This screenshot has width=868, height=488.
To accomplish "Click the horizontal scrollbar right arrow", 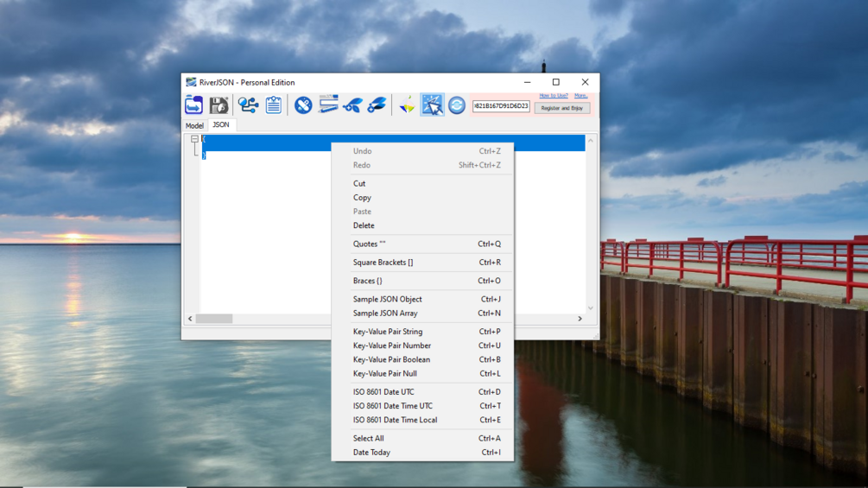I will (580, 319).
